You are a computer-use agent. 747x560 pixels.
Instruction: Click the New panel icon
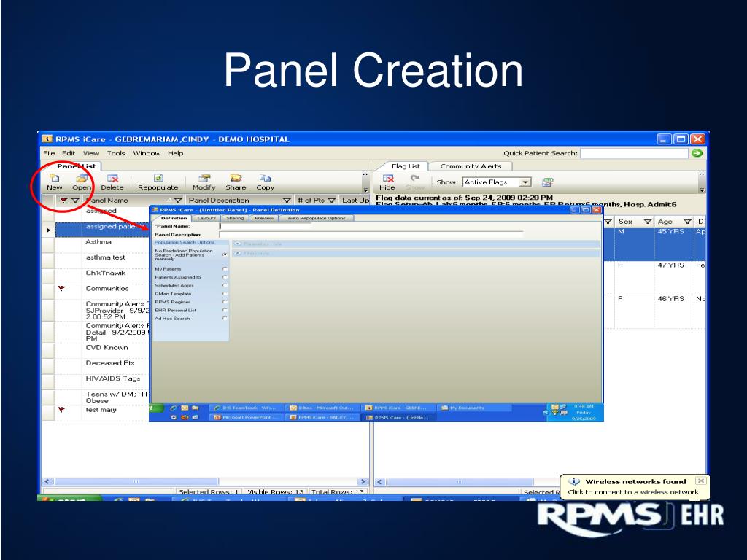54,178
